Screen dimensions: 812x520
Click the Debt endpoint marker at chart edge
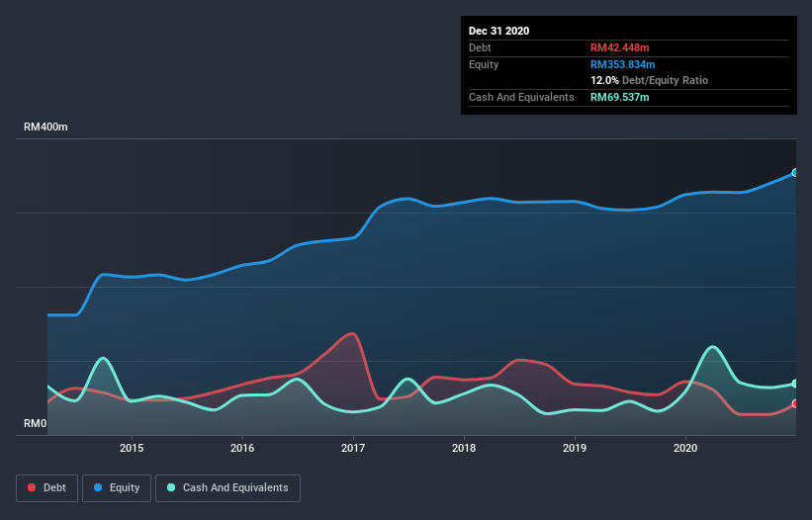point(795,403)
